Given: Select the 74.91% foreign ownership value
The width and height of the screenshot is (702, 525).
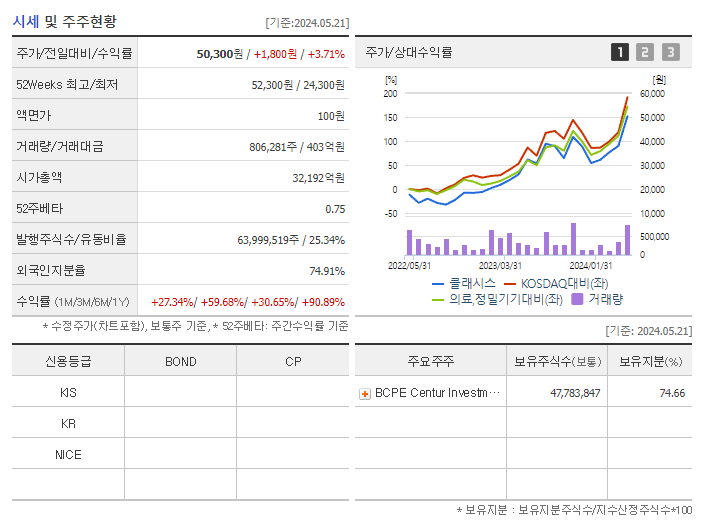Looking at the screenshot, I should [327, 271].
